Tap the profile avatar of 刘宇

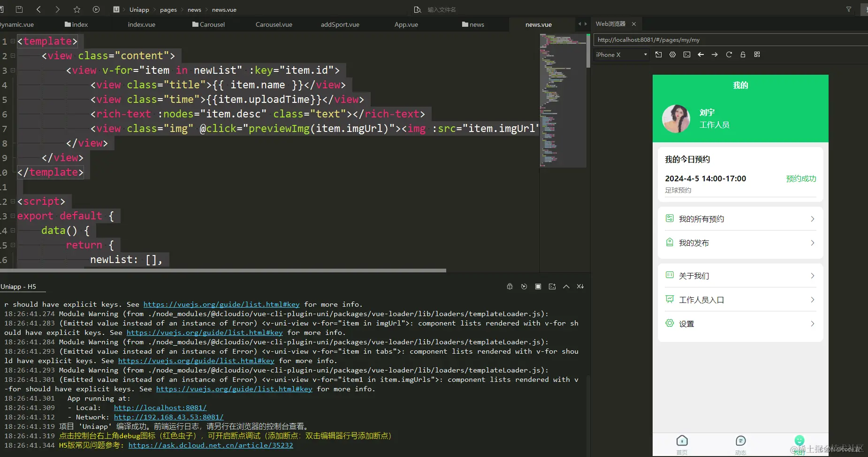pos(676,118)
